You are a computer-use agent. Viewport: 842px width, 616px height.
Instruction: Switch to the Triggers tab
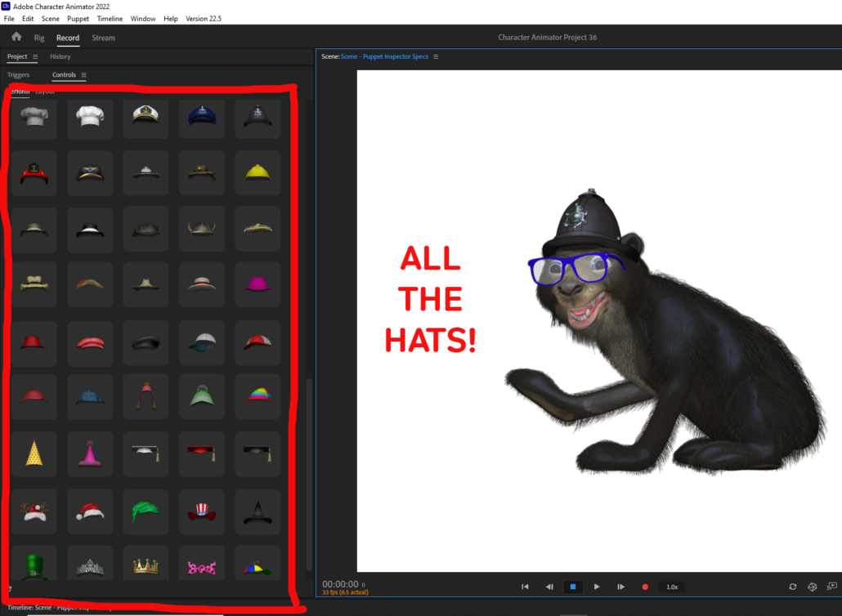[x=18, y=75]
